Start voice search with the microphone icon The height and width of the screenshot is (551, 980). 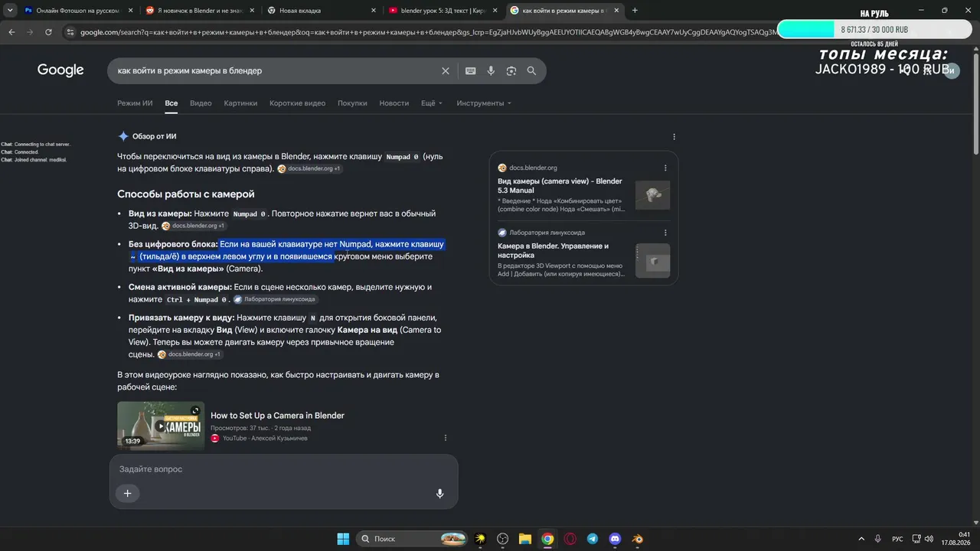(x=491, y=70)
